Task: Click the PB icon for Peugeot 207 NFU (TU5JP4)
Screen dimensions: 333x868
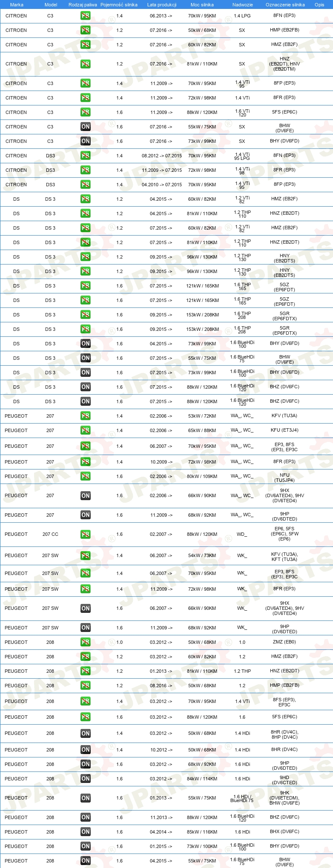Action: point(85,476)
